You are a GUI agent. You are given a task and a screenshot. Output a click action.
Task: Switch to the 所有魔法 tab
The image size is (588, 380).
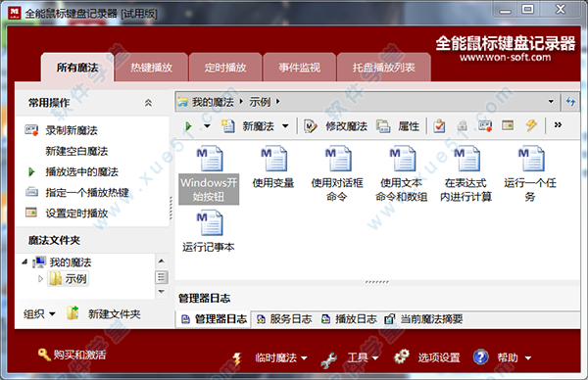click(x=77, y=68)
